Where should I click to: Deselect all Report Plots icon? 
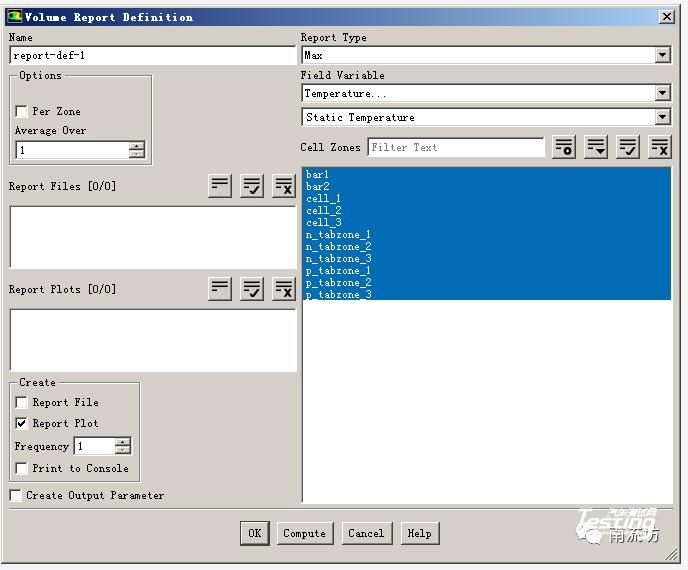point(284,289)
